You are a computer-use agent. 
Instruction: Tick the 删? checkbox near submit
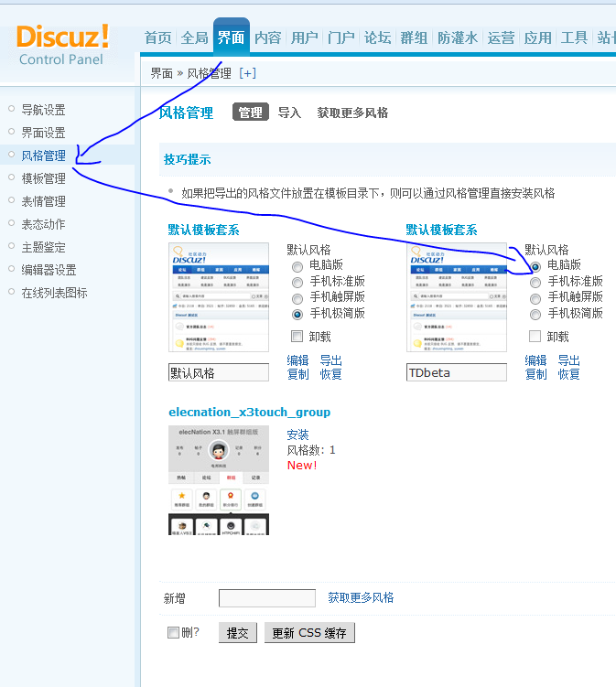[x=173, y=633]
